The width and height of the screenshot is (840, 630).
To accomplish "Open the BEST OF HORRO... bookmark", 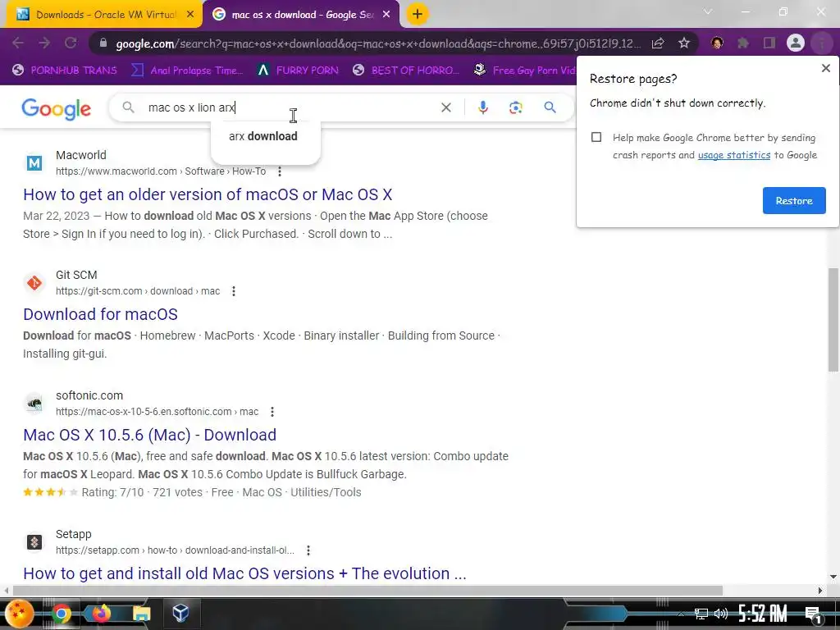I will 407,71.
